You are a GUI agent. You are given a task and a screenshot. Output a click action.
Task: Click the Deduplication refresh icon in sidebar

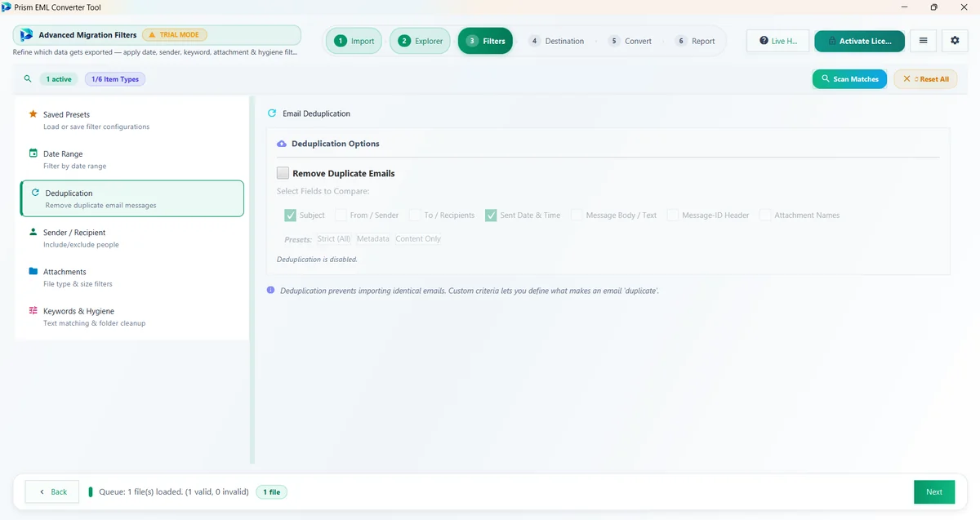point(36,193)
